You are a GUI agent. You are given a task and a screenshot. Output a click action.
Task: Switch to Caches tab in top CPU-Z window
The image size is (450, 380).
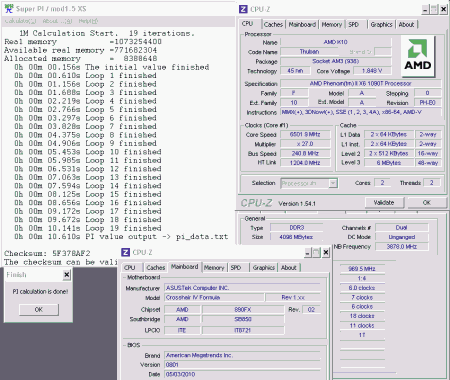click(273, 24)
